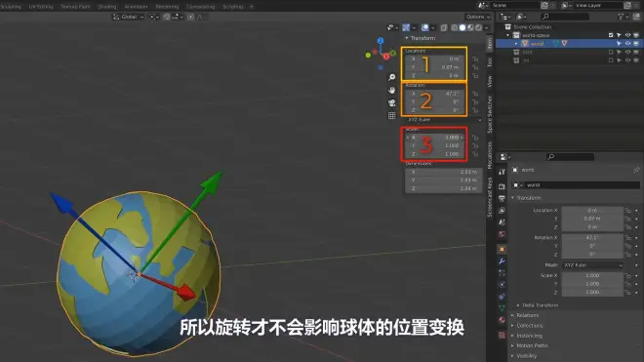Pin the properties editor context
The width and height of the screenshot is (644, 362).
click(x=636, y=170)
